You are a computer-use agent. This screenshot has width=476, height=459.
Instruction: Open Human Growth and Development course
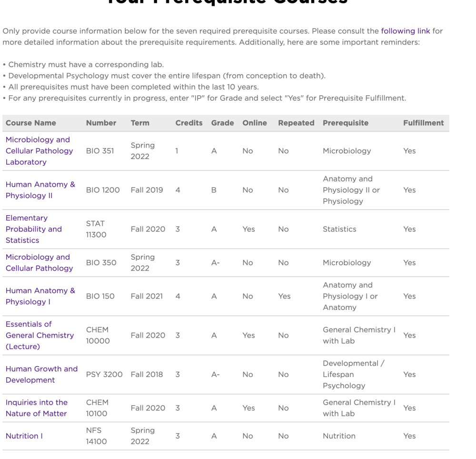point(41,374)
